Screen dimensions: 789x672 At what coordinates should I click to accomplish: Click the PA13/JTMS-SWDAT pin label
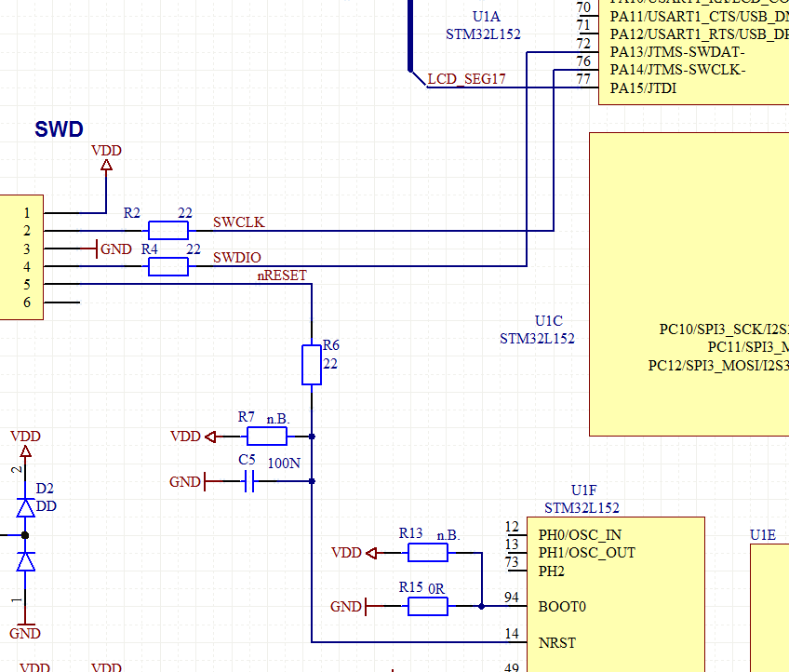(x=676, y=52)
